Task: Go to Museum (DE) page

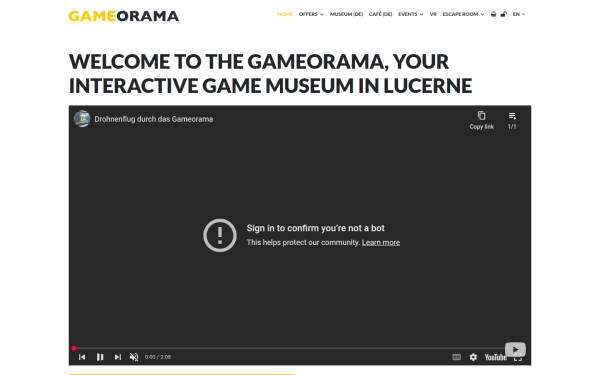Action: tap(346, 14)
